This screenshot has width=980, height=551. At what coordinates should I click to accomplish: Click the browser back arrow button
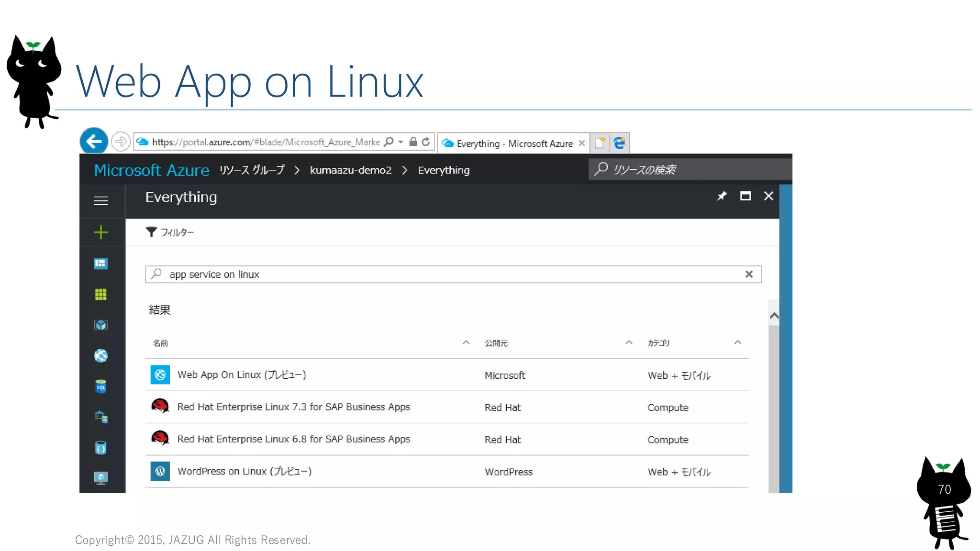coord(94,141)
